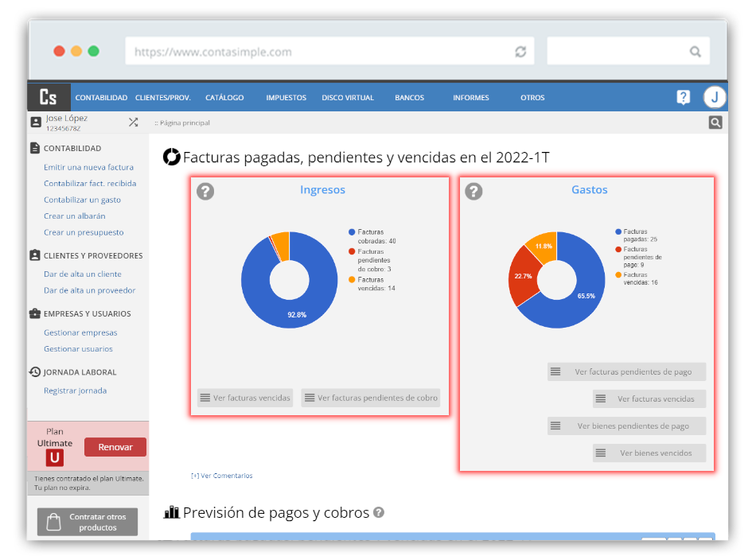This screenshot has height=556, width=756.
Task: Click Dar de alta un cliente
Action: coord(83,274)
